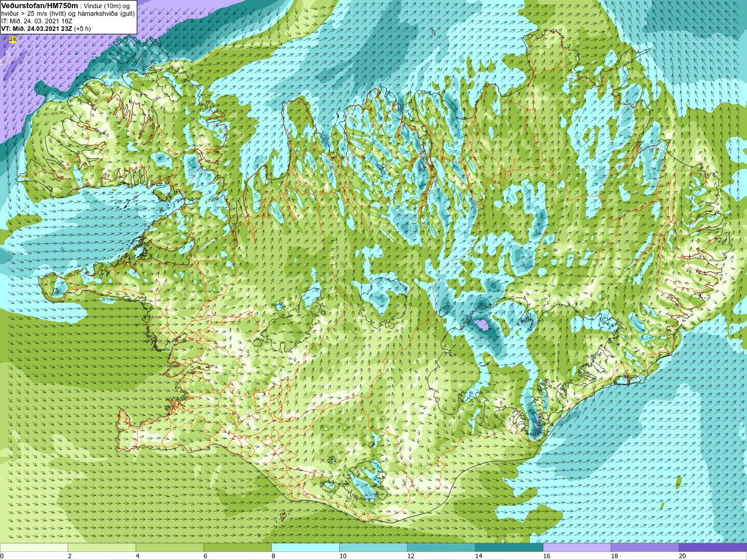Click the 12–14 m/s teal legend swatch
The image size is (747, 560).
[x=441, y=548]
